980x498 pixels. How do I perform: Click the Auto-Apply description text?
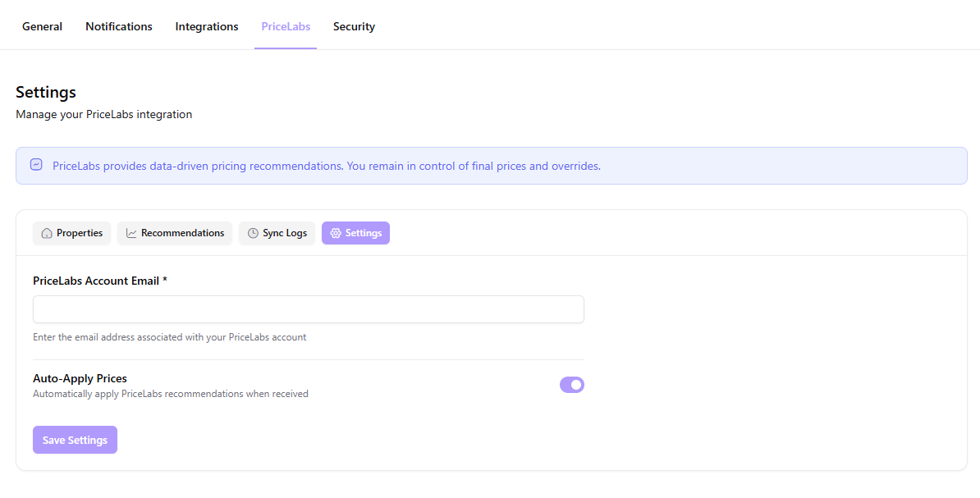[x=170, y=394]
